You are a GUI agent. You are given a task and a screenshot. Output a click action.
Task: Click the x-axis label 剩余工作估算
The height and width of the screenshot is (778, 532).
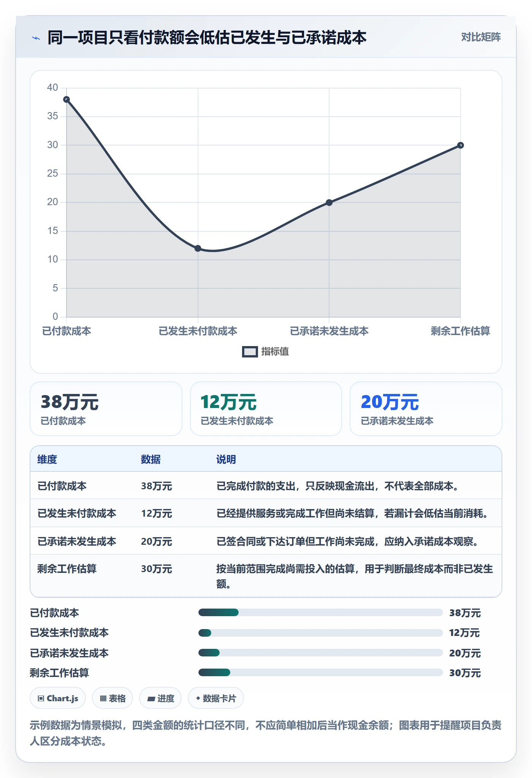(460, 331)
